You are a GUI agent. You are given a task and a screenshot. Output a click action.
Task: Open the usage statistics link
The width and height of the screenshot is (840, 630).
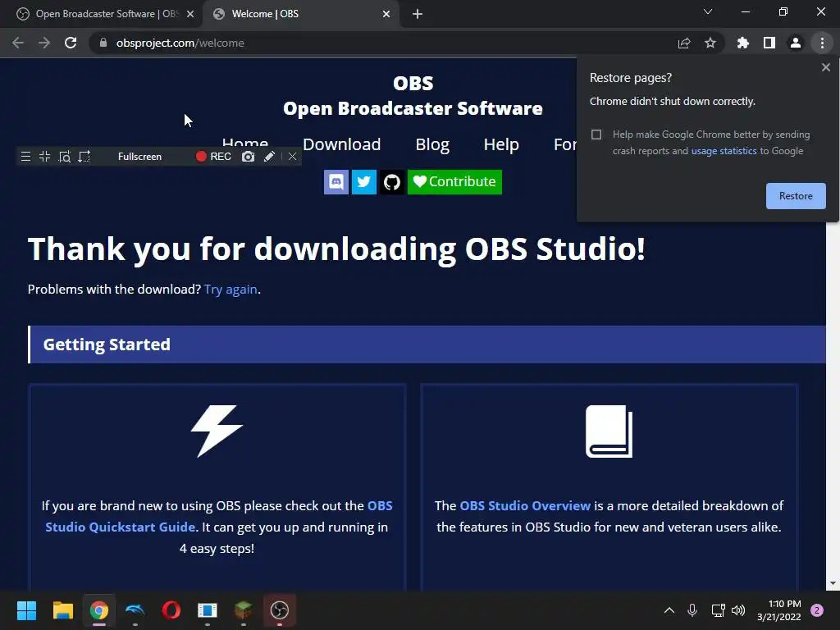tap(724, 151)
